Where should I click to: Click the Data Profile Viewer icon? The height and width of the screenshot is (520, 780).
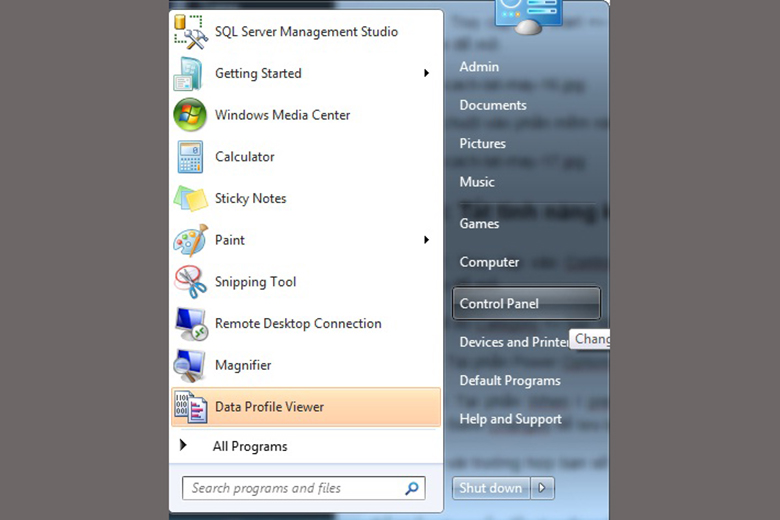pos(190,407)
